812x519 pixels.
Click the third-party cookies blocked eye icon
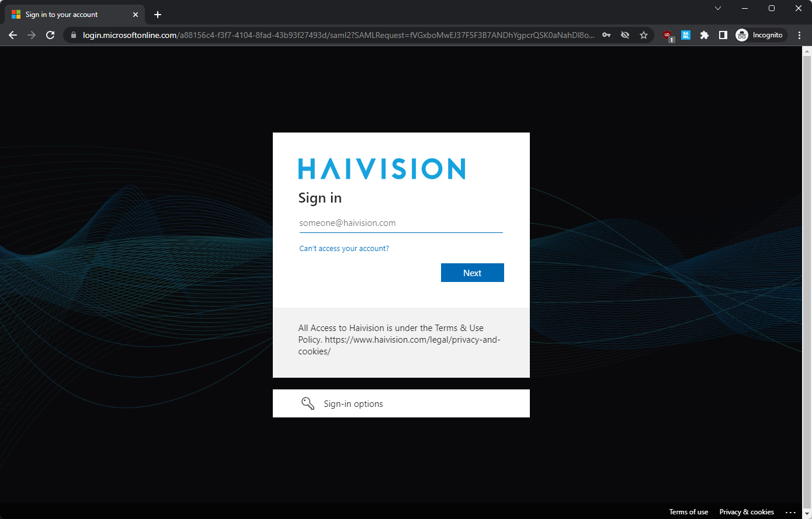(x=625, y=35)
